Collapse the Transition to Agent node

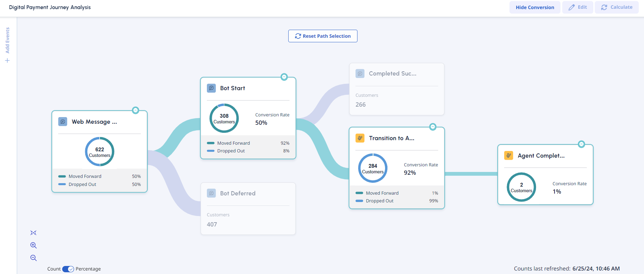433,127
